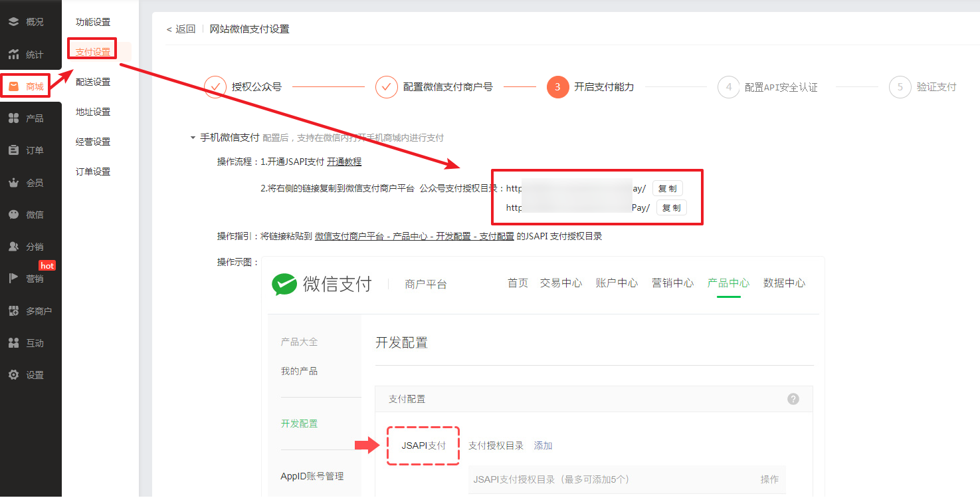The width and height of the screenshot is (980, 498).
Task: Open 地址设置 submenu item
Action: (x=93, y=112)
